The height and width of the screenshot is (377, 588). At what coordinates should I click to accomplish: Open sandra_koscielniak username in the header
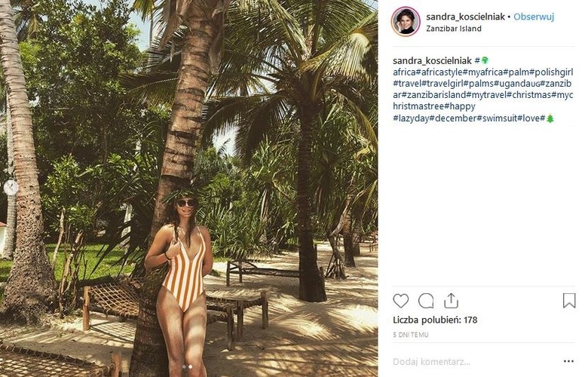465,17
